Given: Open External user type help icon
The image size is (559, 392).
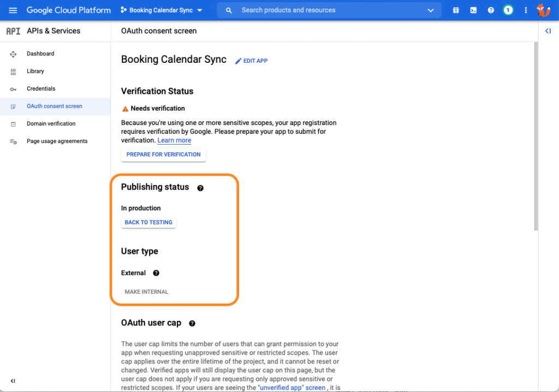Looking at the screenshot, I should 156,273.
